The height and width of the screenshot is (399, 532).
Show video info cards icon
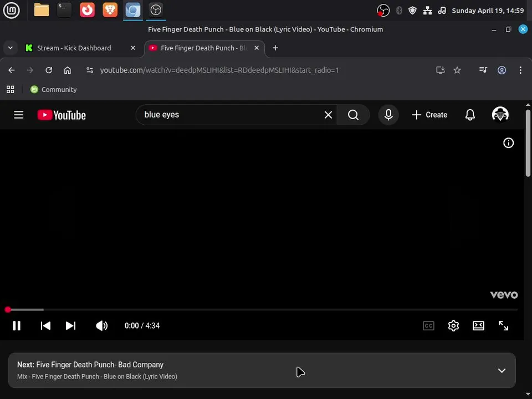coord(508,143)
